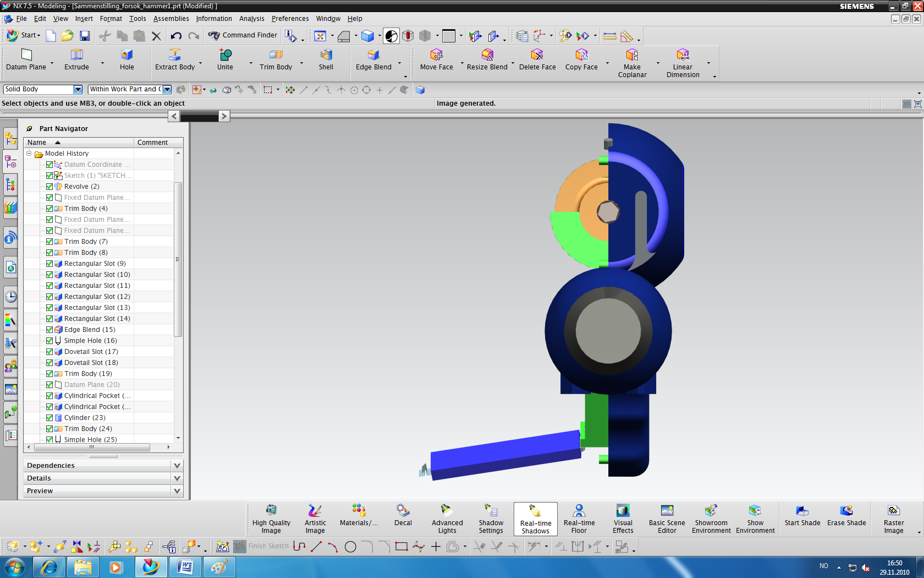This screenshot has width=924, height=578.
Task: Open the Assemblies menu
Action: coord(170,19)
